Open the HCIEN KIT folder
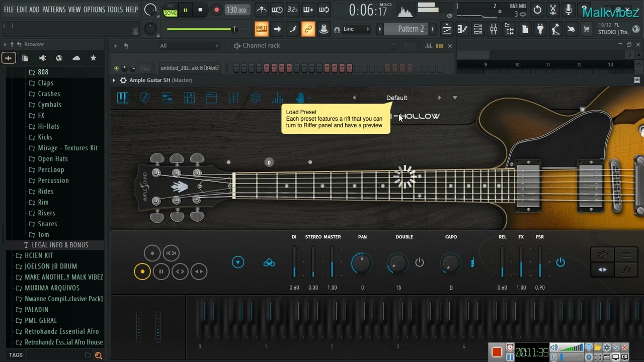 pos(39,255)
